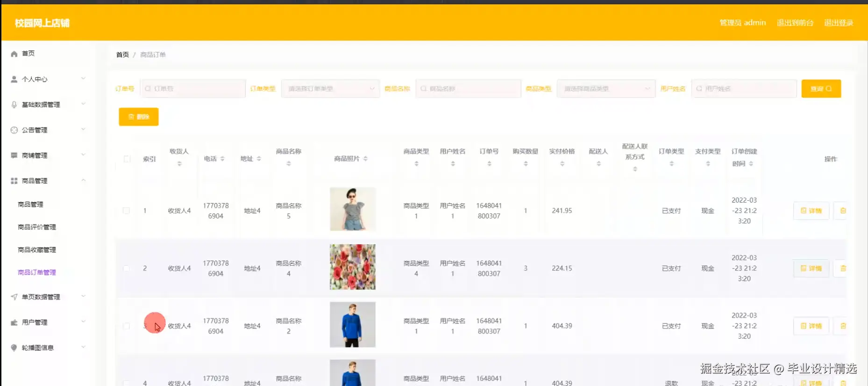Open the 商品收藏管理 submenu item

(37, 250)
